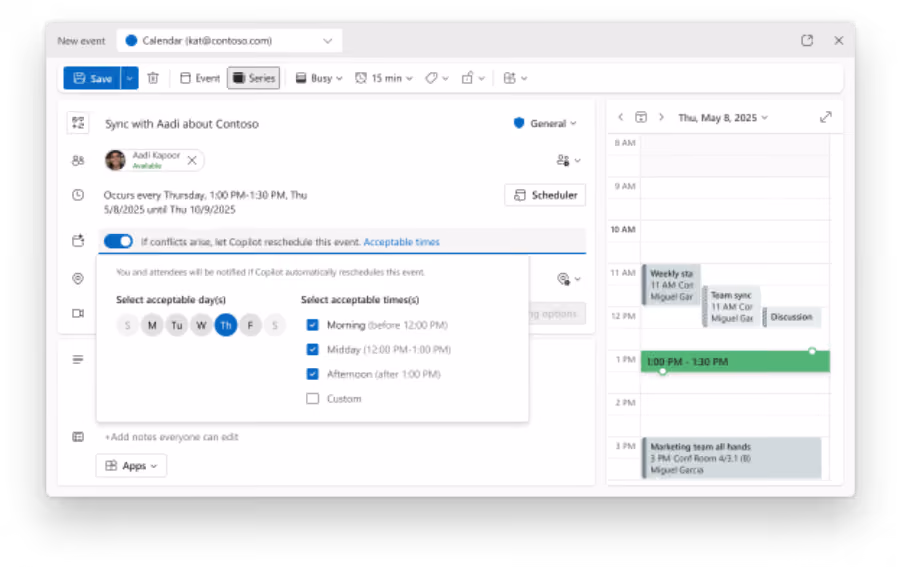Click the clock time icon
The image size is (901, 567).
(x=78, y=195)
